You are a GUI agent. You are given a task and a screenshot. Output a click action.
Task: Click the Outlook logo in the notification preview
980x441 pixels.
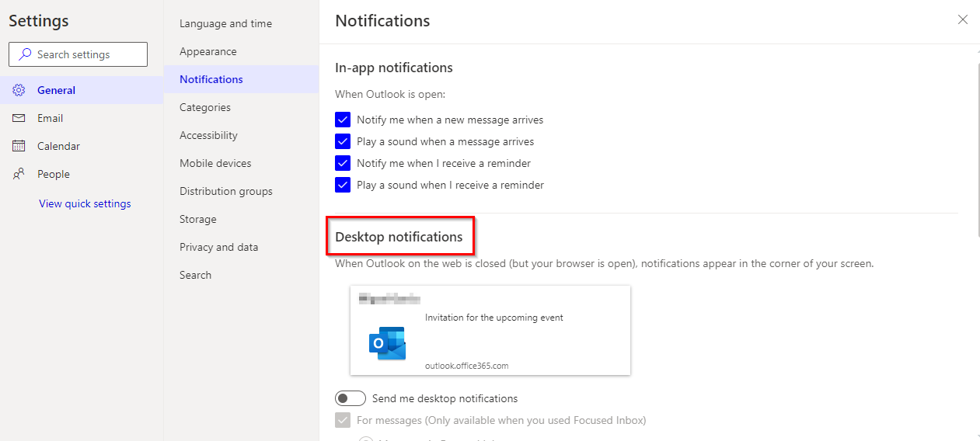[387, 343]
